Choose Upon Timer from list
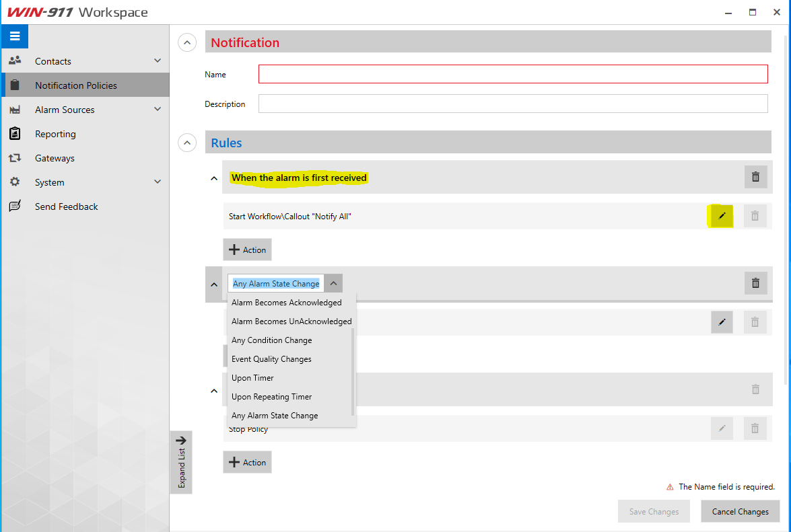Screen dimensions: 791x532 click(x=290, y=378)
